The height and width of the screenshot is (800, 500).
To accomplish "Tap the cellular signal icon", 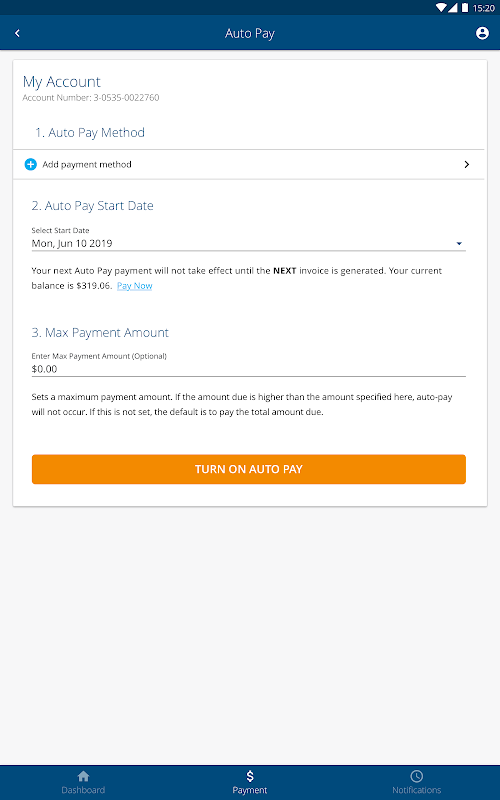I will (453, 8).
